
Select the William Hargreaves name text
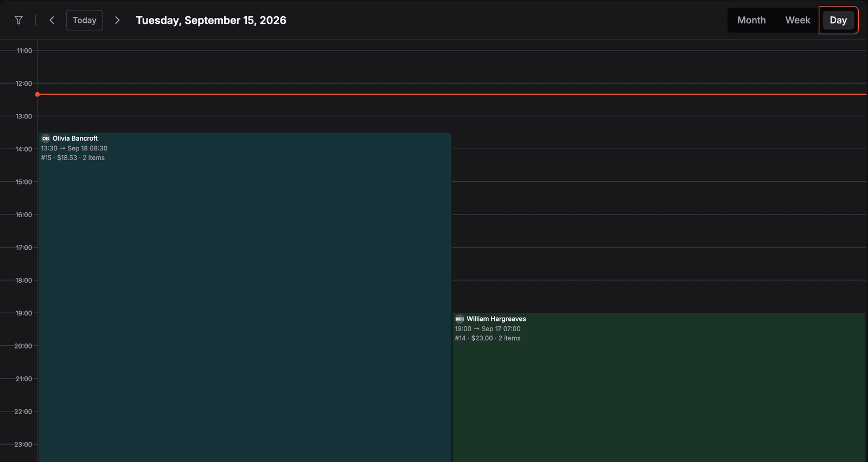click(x=496, y=319)
